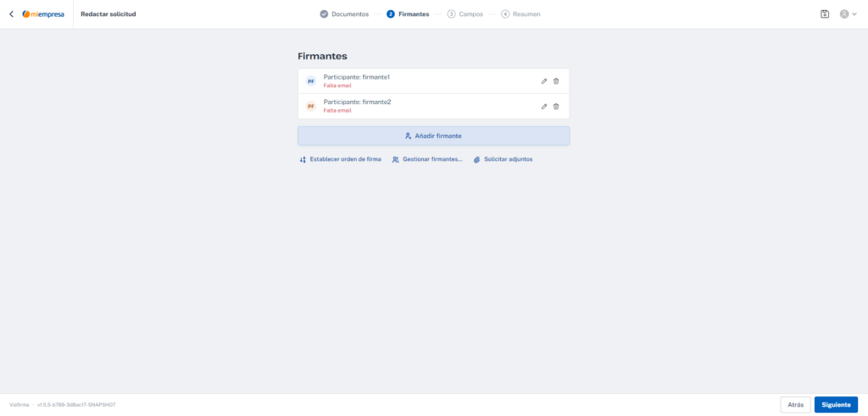Click Falta email warning under firmante2
868x416 pixels.
pyautogui.click(x=337, y=111)
